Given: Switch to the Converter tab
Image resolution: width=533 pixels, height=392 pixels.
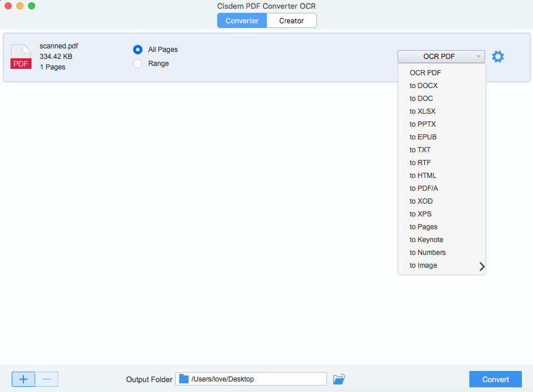Looking at the screenshot, I should tap(242, 21).
